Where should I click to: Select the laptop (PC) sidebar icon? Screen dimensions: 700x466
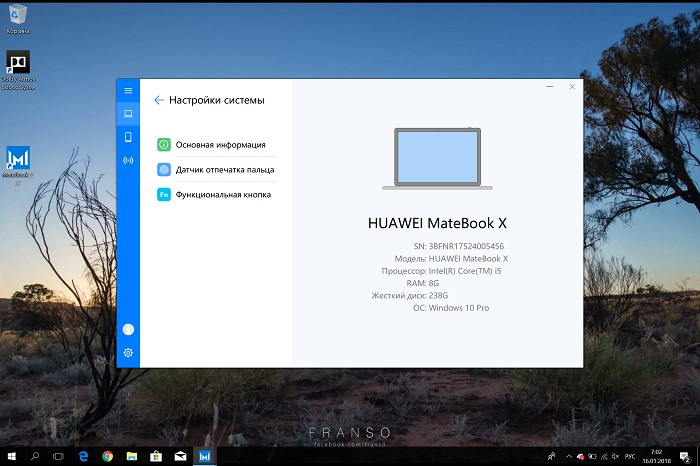128,114
